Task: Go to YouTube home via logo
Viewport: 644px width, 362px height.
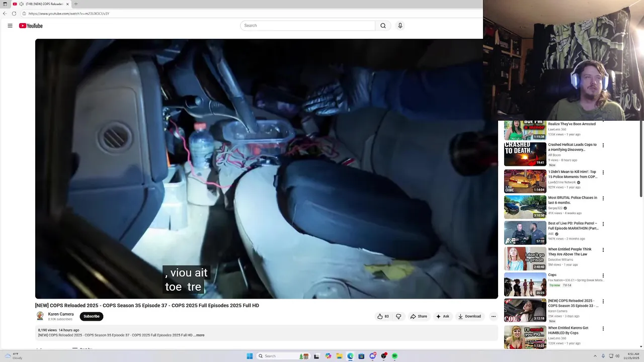Action: click(31, 26)
